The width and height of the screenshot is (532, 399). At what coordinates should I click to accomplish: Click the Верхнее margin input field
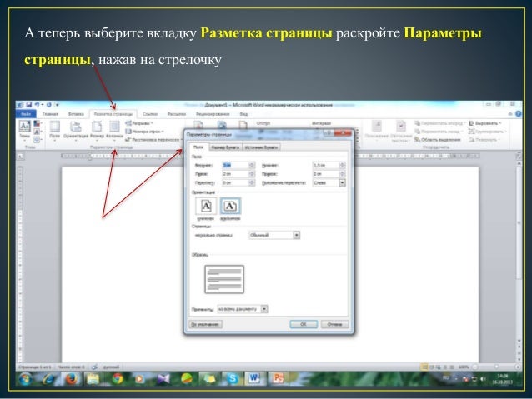[235, 165]
